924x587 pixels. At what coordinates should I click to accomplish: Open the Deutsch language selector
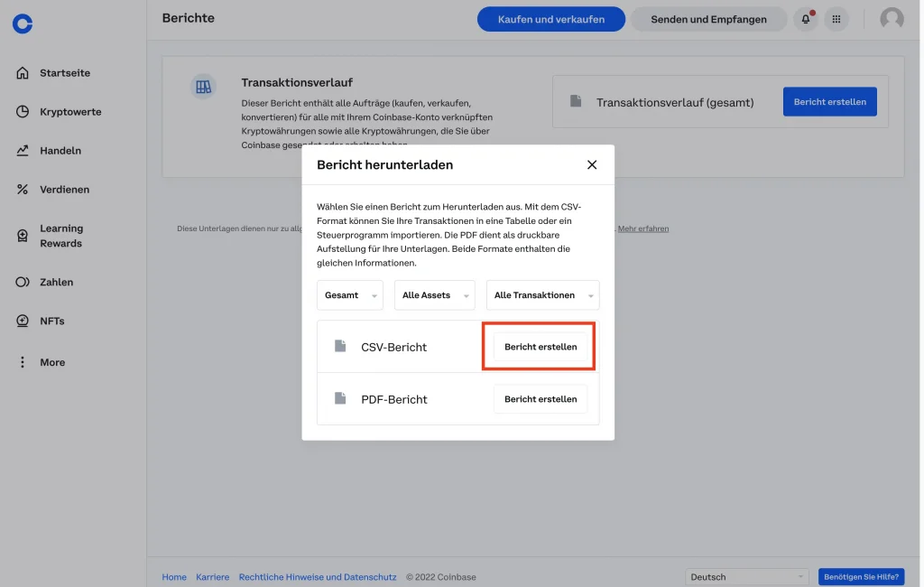tap(747, 577)
